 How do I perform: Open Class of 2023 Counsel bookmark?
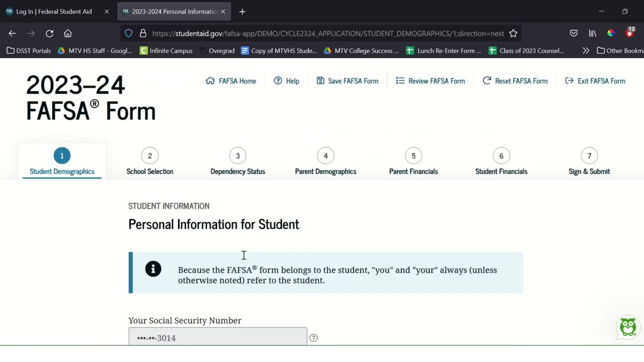pos(526,50)
